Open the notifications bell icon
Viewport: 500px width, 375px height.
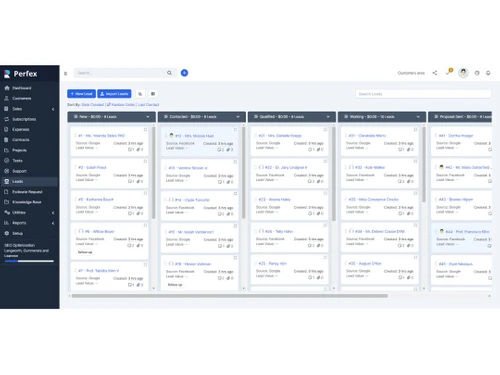(x=488, y=73)
